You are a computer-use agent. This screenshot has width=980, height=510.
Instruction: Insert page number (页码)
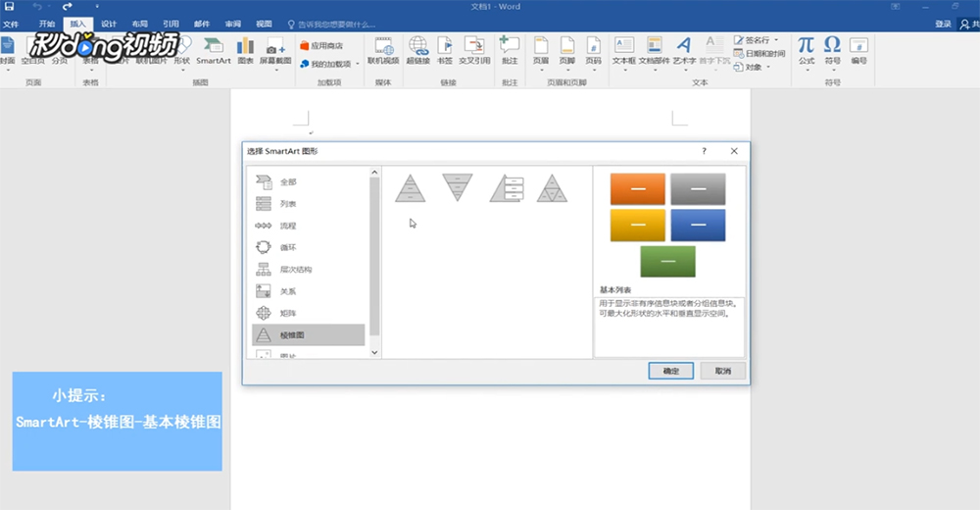click(x=593, y=53)
